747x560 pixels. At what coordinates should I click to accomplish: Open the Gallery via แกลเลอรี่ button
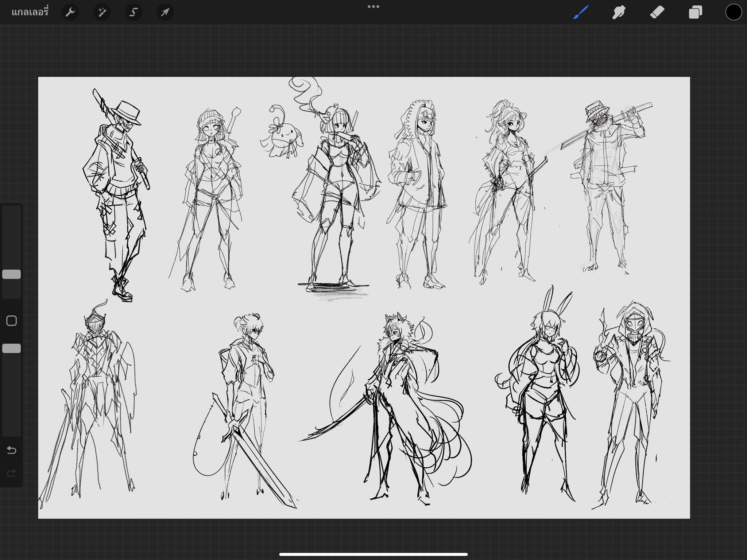pyautogui.click(x=30, y=12)
